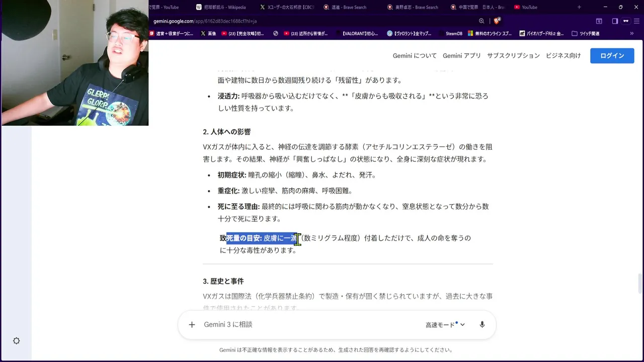Click the blue ログイン button
This screenshot has width=644, height=362.
coord(612,55)
